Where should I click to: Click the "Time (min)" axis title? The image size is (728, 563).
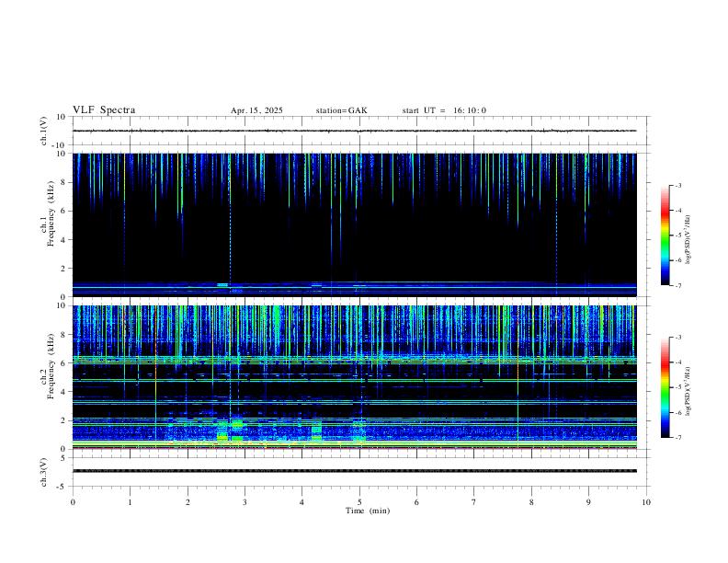[368, 511]
